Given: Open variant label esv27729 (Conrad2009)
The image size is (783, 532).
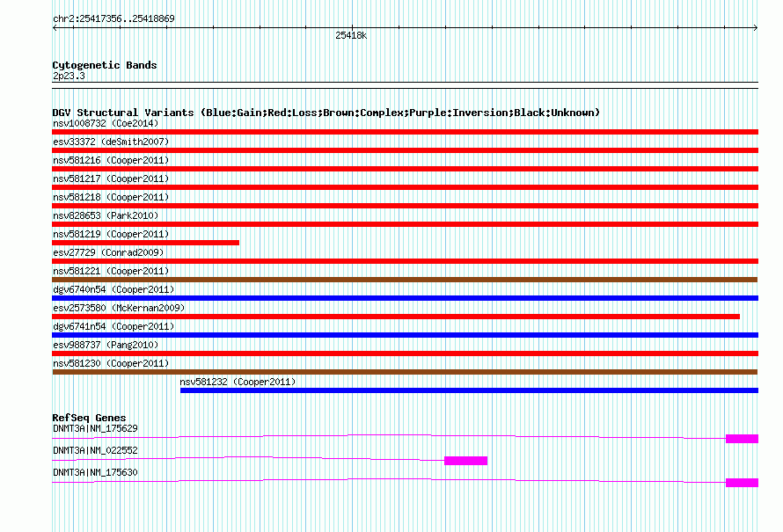Looking at the screenshot, I should 108,252.
